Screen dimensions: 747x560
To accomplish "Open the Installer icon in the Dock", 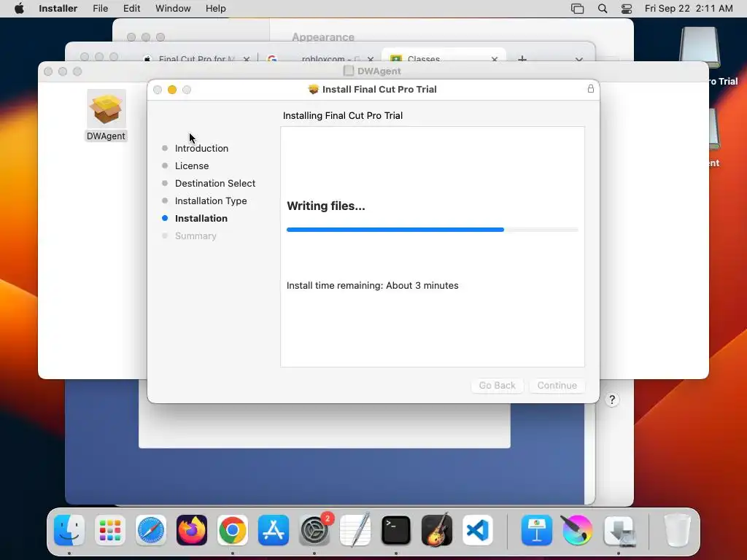I will pyautogui.click(x=619, y=530).
